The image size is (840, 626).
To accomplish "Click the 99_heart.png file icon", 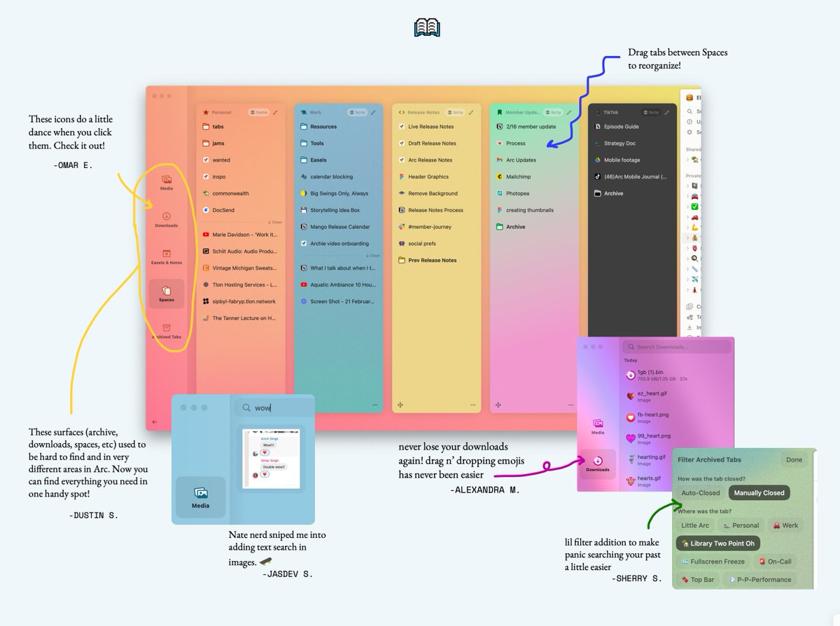I will [x=631, y=438].
